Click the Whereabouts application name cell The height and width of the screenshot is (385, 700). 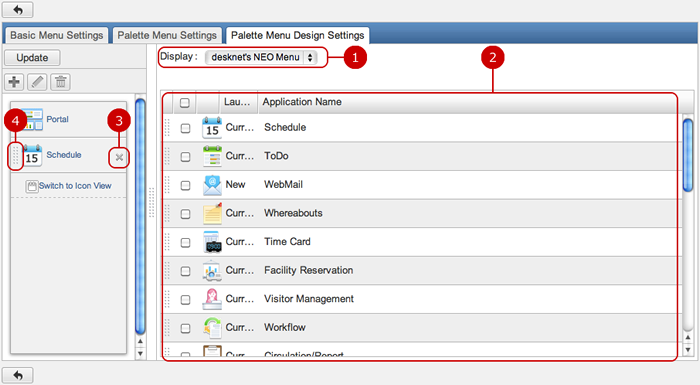(293, 213)
